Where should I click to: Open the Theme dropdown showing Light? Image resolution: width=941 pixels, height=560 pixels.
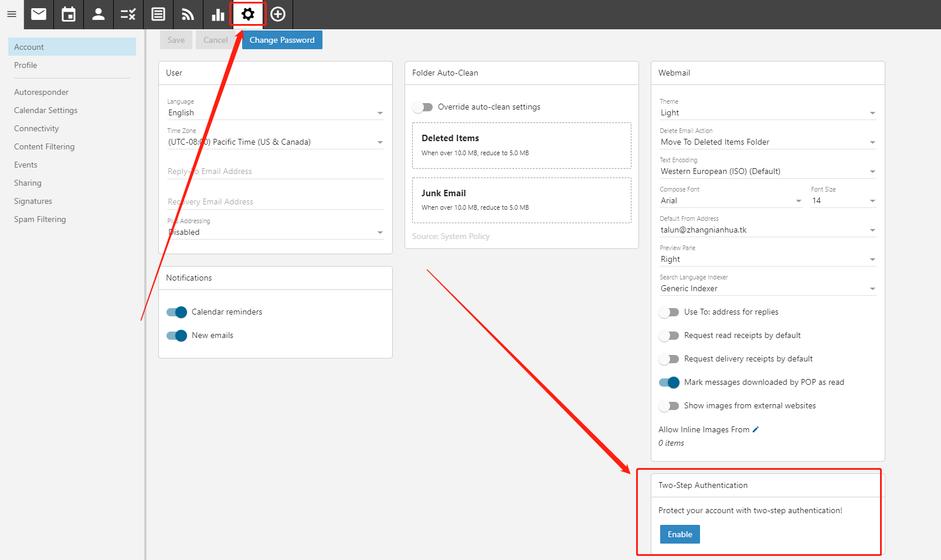pyautogui.click(x=767, y=113)
